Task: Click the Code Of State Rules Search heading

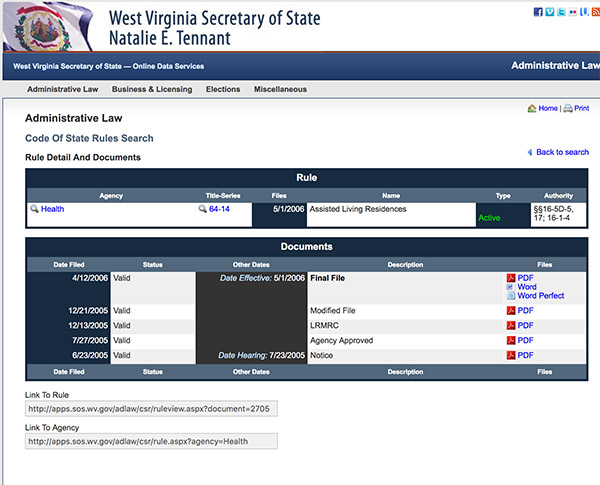Action: pyautogui.click(x=89, y=138)
